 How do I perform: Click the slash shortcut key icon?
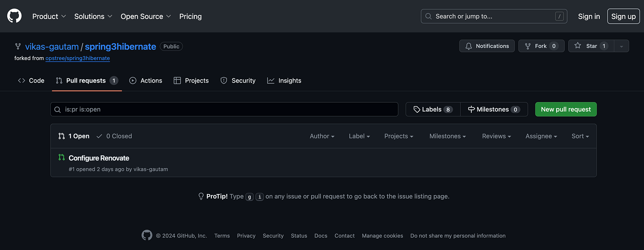pos(559,16)
